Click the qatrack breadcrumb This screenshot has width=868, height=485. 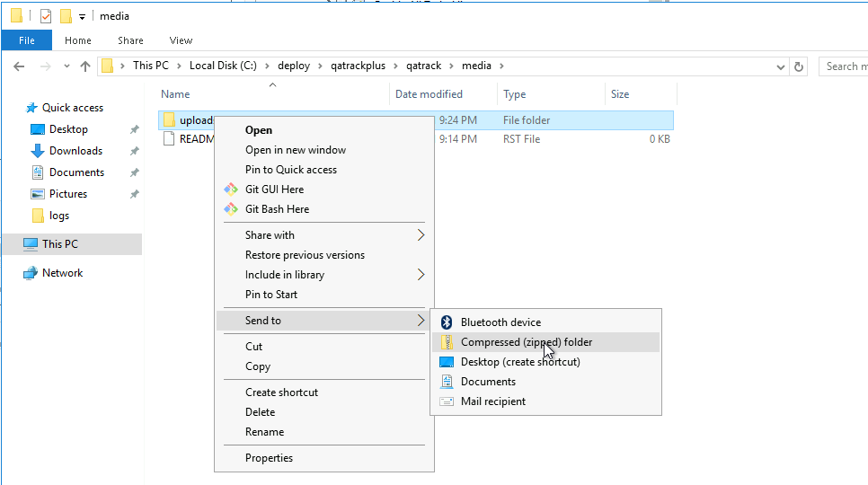424,66
